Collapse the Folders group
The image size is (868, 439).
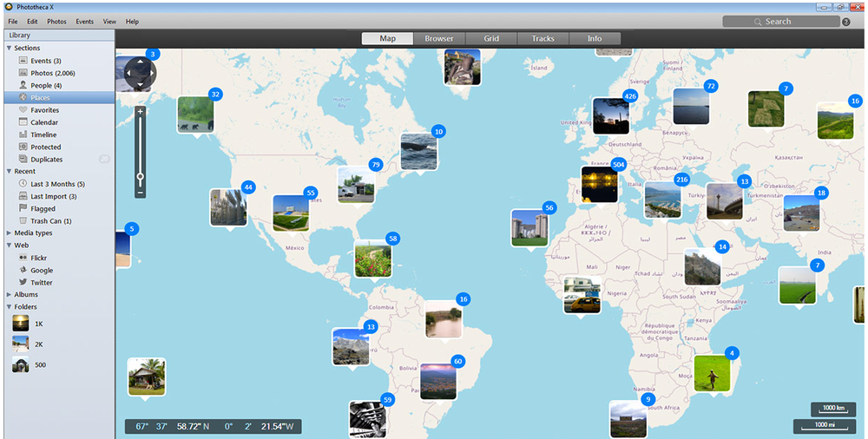pos(9,306)
